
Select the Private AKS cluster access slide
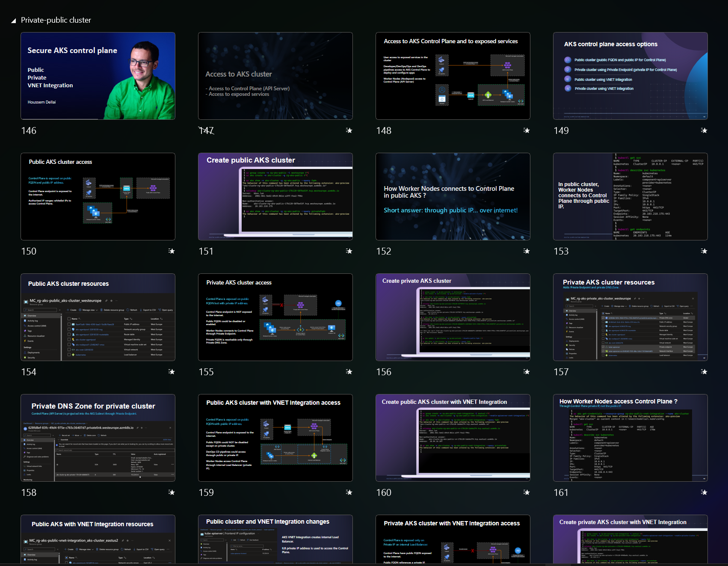(x=275, y=317)
